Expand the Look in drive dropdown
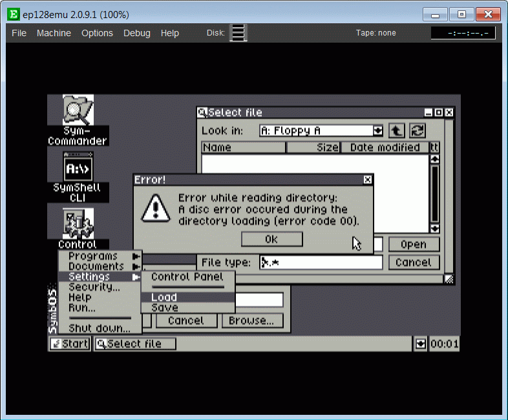The image size is (508, 420). point(378,131)
